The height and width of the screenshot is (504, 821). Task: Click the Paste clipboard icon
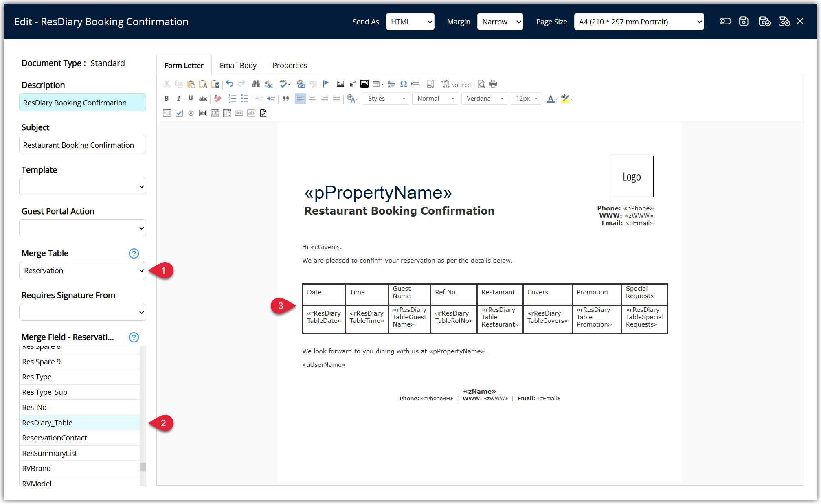point(191,84)
